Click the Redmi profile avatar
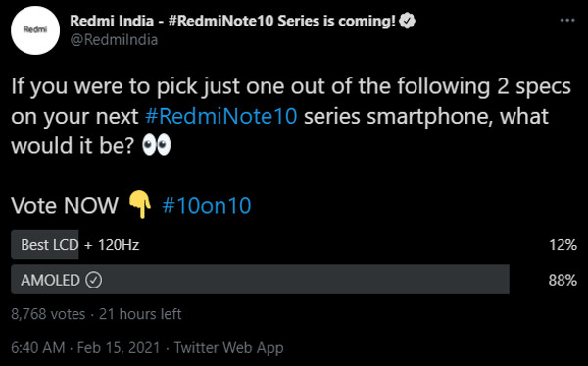 35,30
